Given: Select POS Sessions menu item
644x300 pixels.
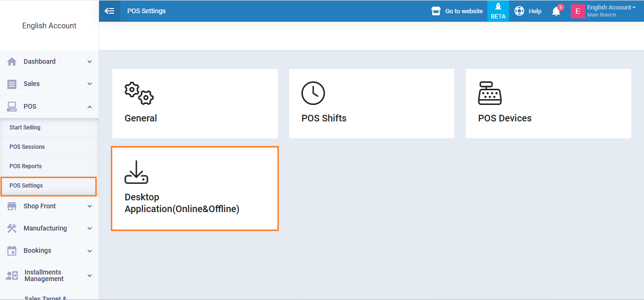Looking at the screenshot, I should (x=27, y=147).
